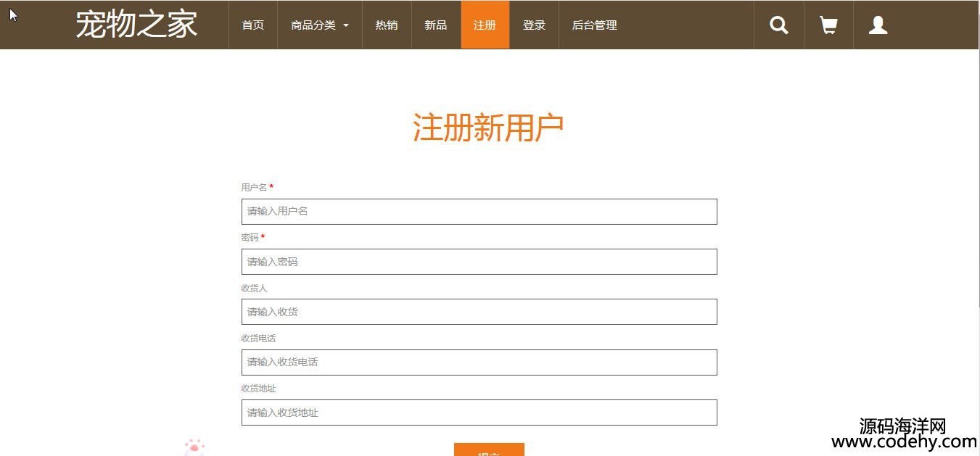
Task: Go to 首页 in navigation bar
Action: coord(253,25)
